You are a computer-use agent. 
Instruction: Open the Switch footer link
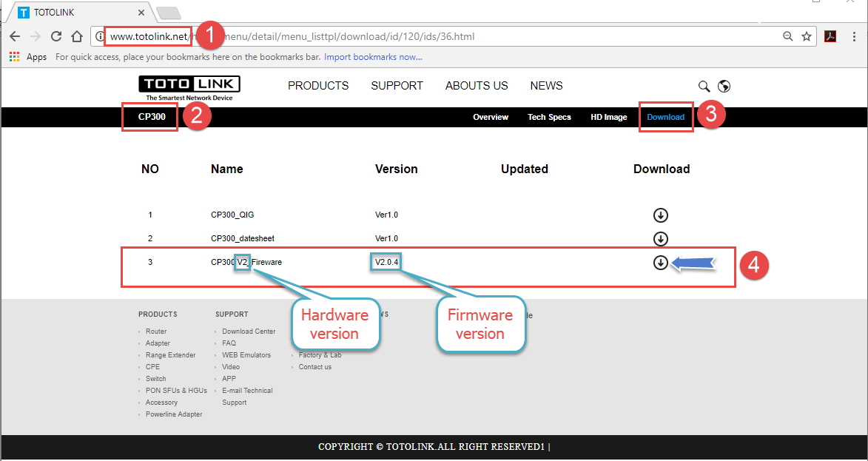(x=155, y=379)
